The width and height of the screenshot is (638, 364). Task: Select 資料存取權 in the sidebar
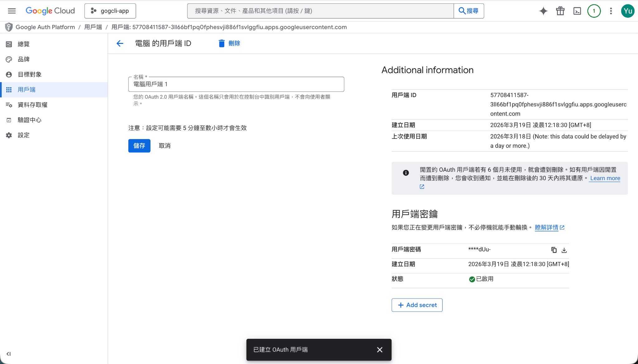[32, 105]
